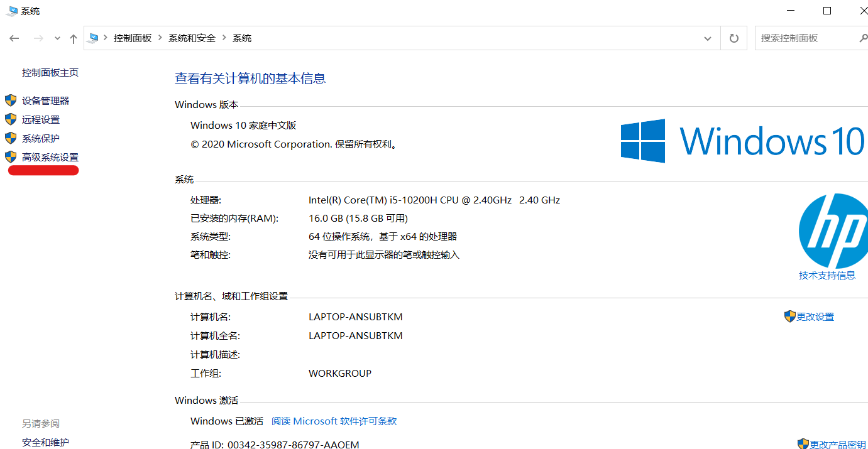Open 控制面板主页 link
Image resolution: width=868 pixels, height=449 pixels.
(50, 73)
